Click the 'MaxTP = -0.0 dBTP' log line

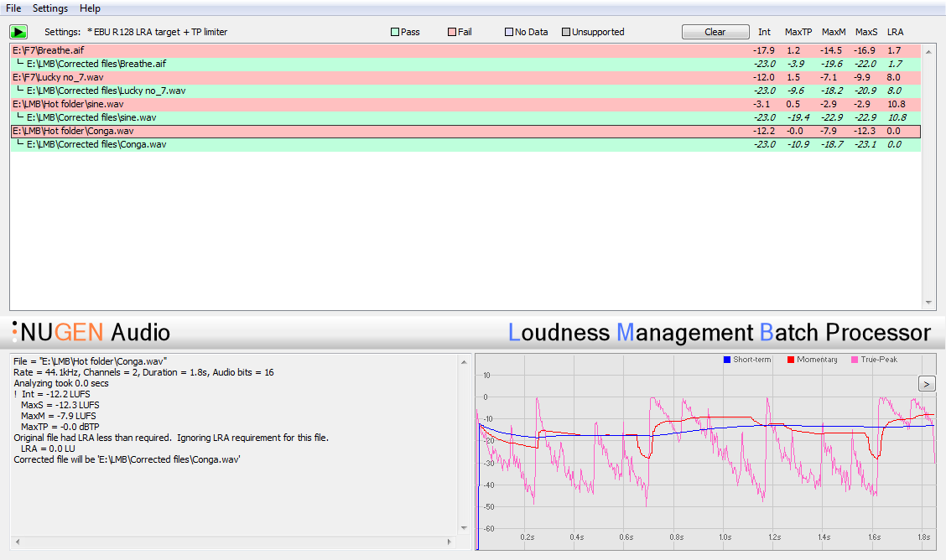(60, 427)
